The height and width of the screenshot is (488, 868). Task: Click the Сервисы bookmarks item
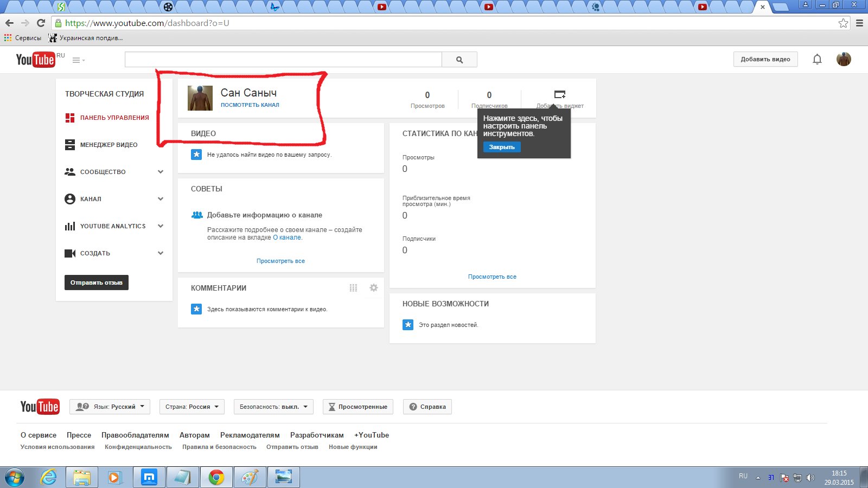point(23,38)
